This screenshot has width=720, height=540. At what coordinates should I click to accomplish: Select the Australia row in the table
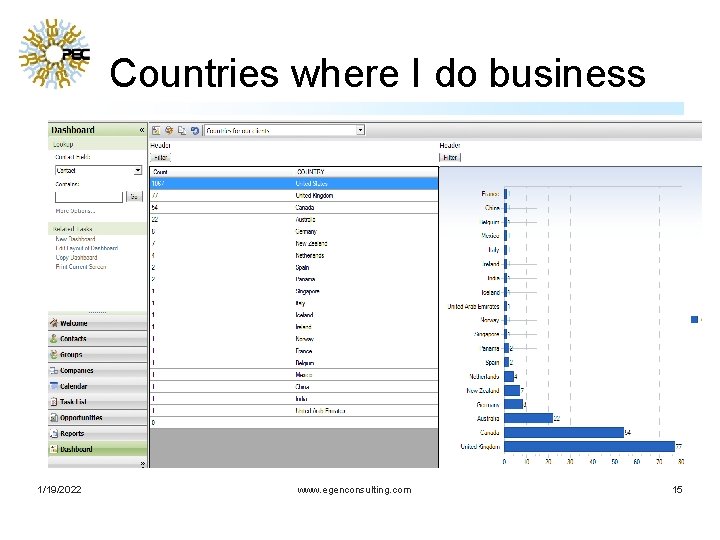pos(294,219)
